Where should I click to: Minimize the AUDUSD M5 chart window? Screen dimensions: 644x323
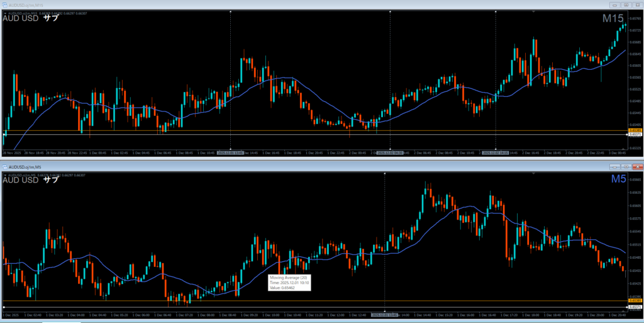(x=615, y=167)
